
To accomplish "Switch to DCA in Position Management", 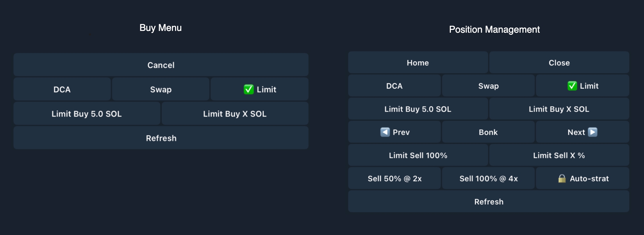I will tap(395, 86).
